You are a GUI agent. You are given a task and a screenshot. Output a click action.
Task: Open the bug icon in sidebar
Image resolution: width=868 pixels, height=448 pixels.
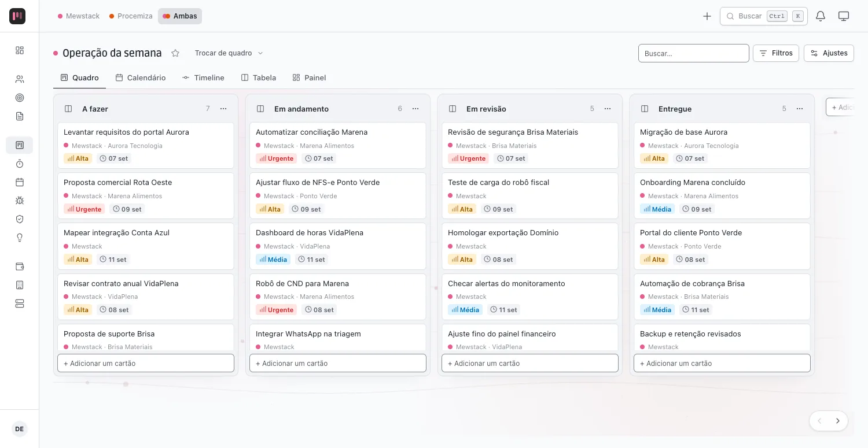pos(20,201)
